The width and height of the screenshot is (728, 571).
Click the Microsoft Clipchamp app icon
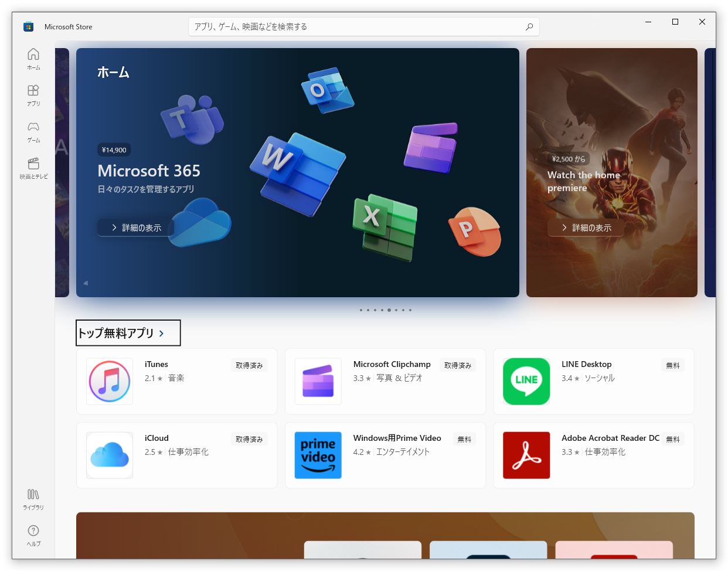[x=318, y=381]
